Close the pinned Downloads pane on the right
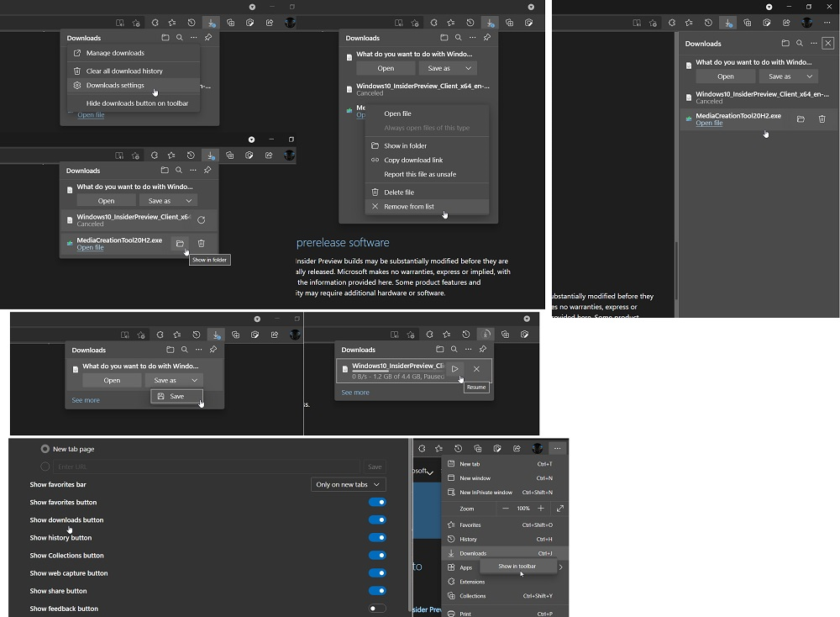This screenshot has width=840, height=617. tap(827, 44)
